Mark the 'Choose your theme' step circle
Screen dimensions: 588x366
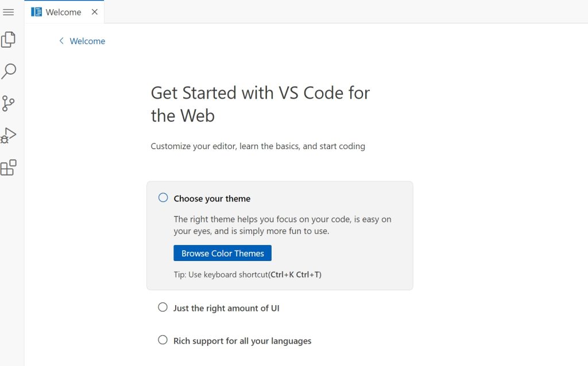click(x=163, y=198)
